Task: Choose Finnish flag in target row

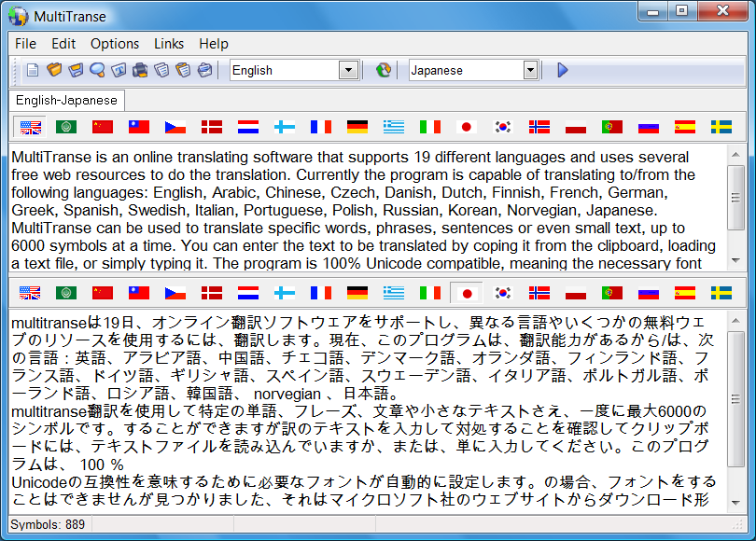Action: (285, 293)
